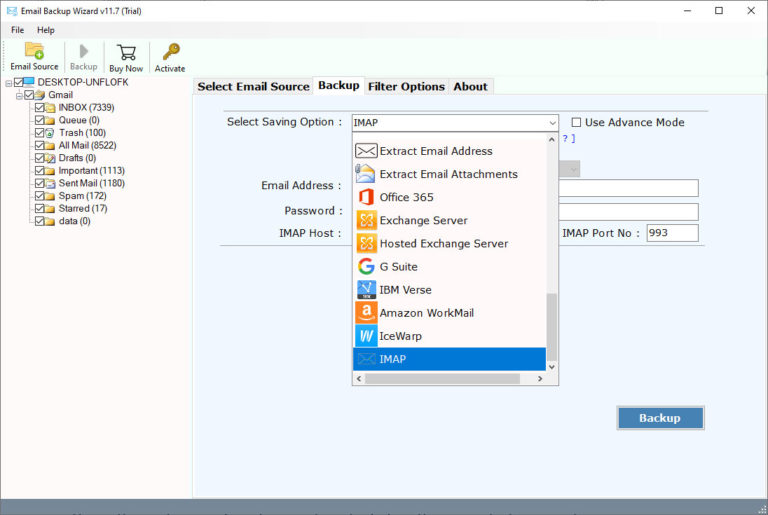This screenshot has width=768, height=515.
Task: Uncheck the data (0) folder checkbox
Action: tap(40, 221)
